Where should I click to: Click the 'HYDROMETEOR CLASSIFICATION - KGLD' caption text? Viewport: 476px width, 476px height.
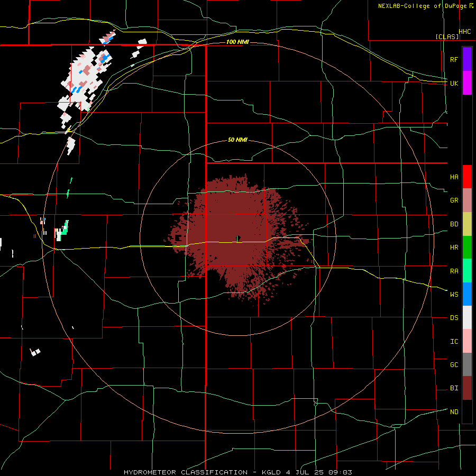(203, 472)
